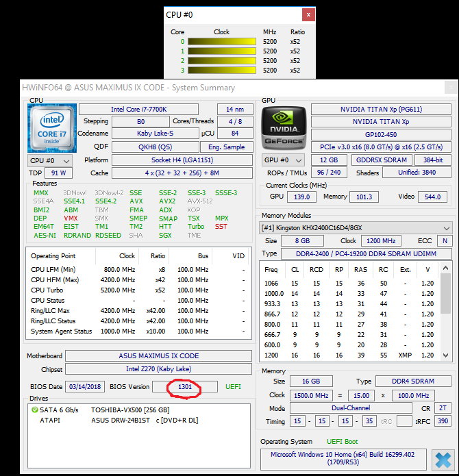Image resolution: width=459 pixels, height=476 pixels.
Task: Click the RDSEED feature label
Action: pos(108,236)
